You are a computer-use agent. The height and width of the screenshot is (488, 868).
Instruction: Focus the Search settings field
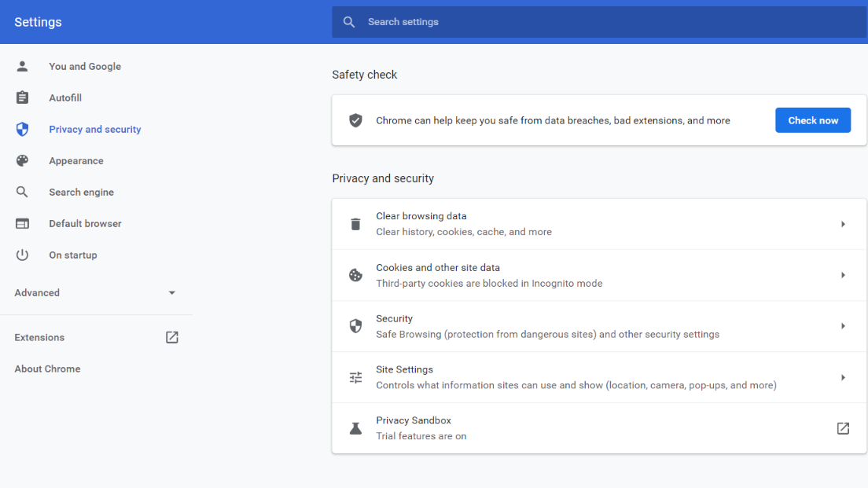(x=598, y=22)
